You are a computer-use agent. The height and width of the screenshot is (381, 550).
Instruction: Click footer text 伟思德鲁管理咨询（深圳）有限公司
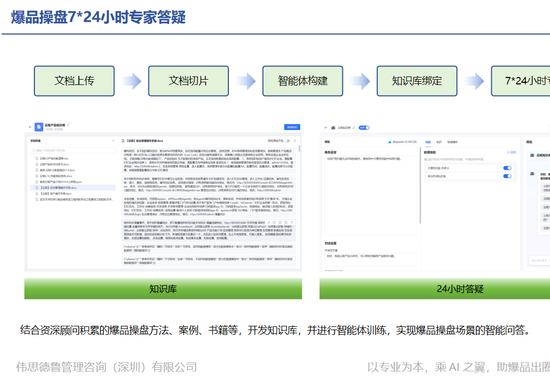[x=107, y=367]
